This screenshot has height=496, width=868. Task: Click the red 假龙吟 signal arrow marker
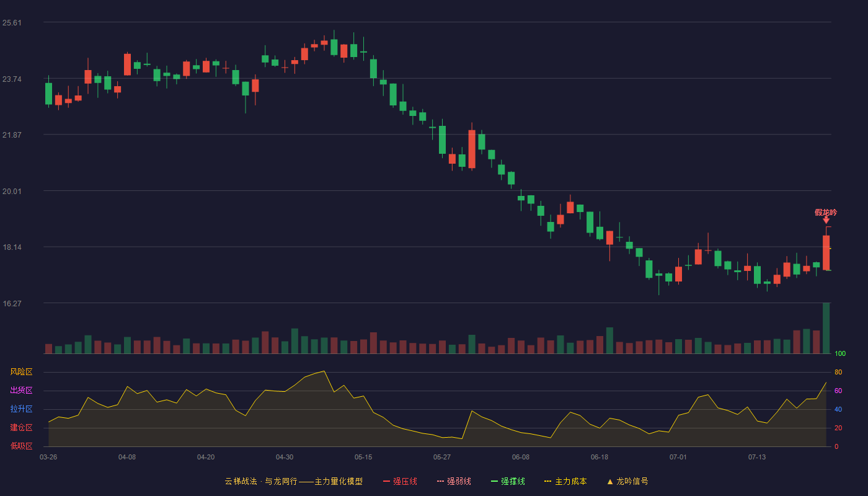(x=826, y=220)
